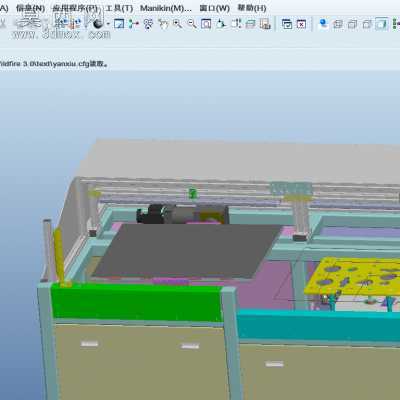Select the yellow vertical post at the corner

59,257
